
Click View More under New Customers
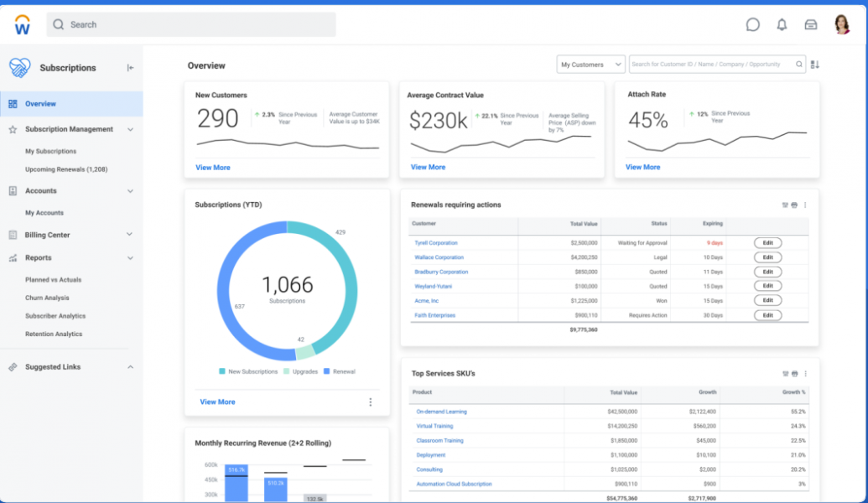click(213, 167)
